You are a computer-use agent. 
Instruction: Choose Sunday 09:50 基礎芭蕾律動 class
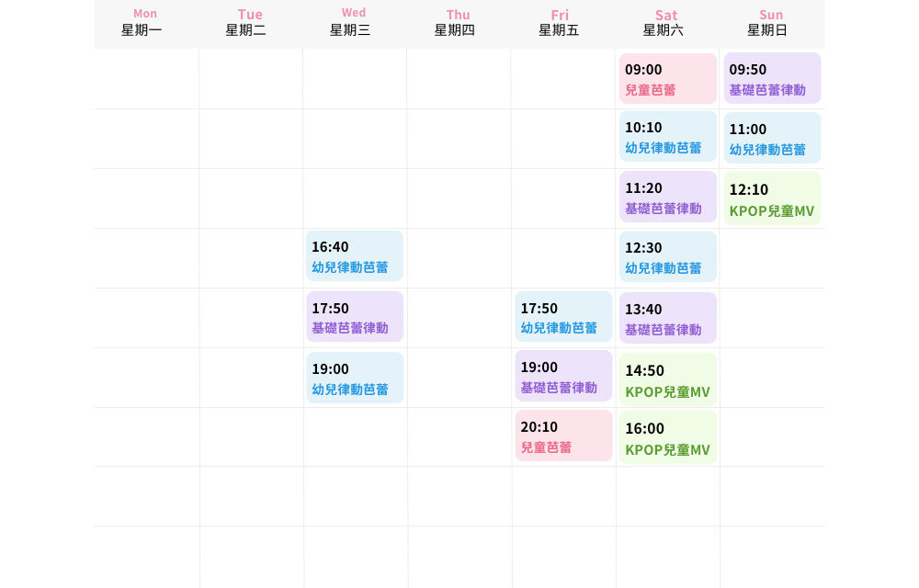coord(772,79)
